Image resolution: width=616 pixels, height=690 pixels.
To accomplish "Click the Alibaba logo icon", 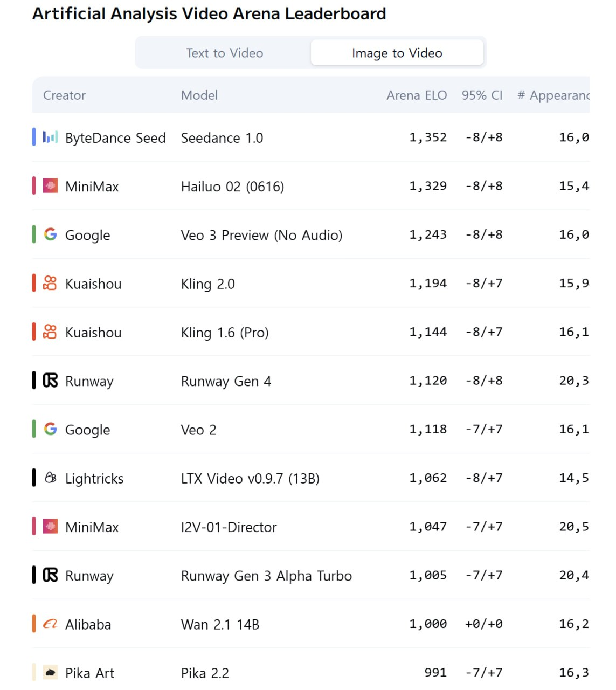I will (x=50, y=624).
